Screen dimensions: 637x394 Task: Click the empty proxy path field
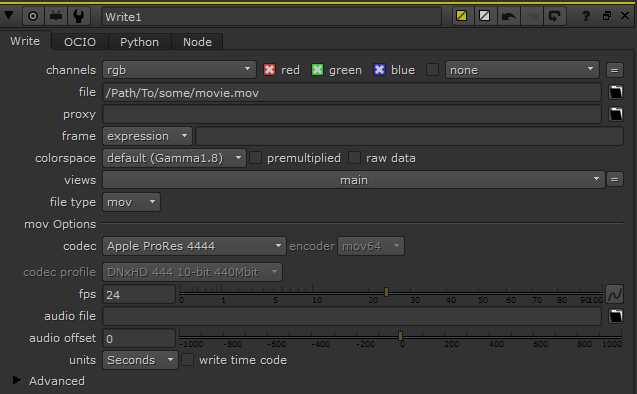(x=352, y=115)
